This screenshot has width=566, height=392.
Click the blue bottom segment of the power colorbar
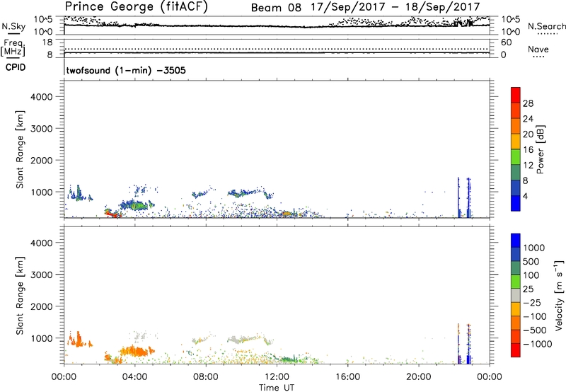[x=516, y=203]
